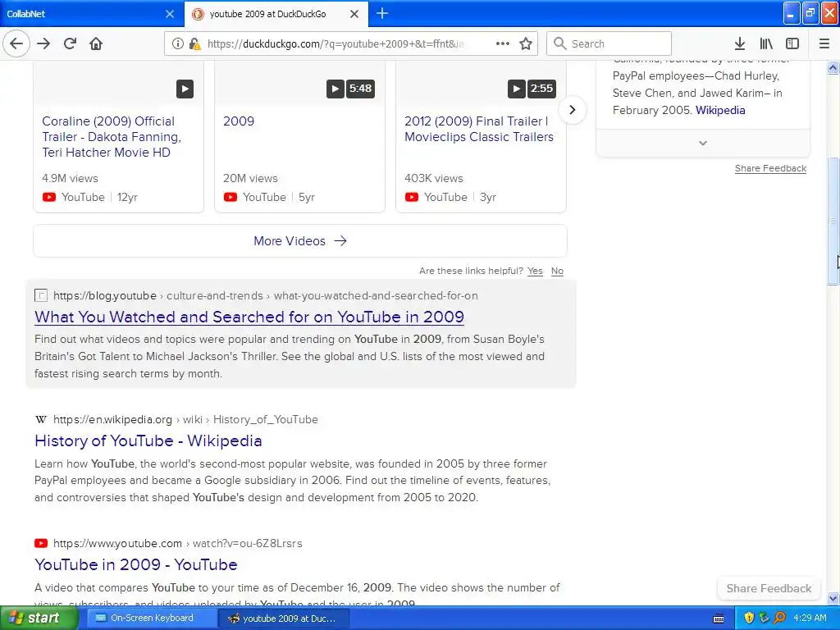Image resolution: width=840 pixels, height=630 pixels.
Task: Focus the browser Search box
Action: 609,43
